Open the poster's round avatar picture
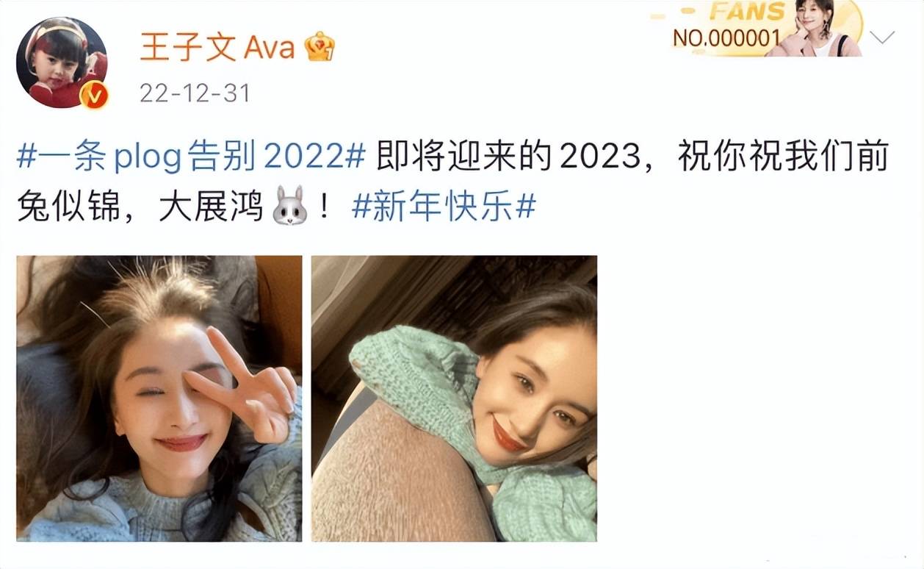Screen dimensions: 924x569 click(62, 62)
